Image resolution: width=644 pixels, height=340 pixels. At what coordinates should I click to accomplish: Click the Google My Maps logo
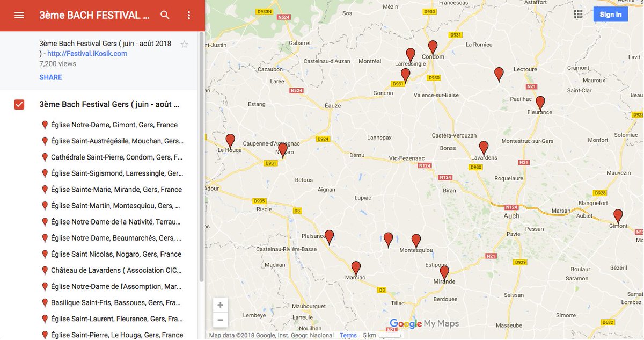click(x=424, y=323)
